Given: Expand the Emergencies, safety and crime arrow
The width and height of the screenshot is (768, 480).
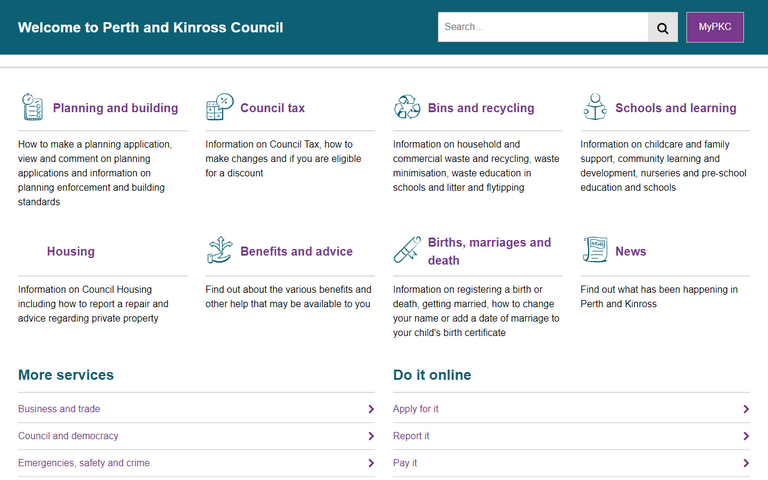Looking at the screenshot, I should 370,463.
